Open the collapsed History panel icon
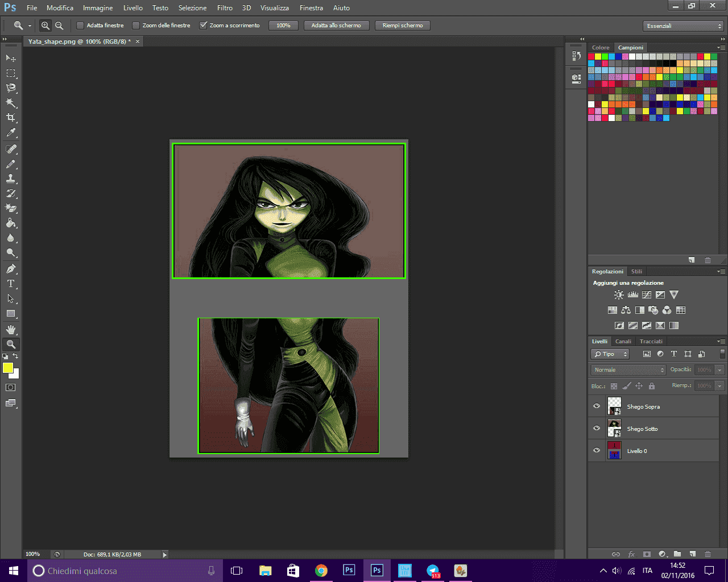 576,57
